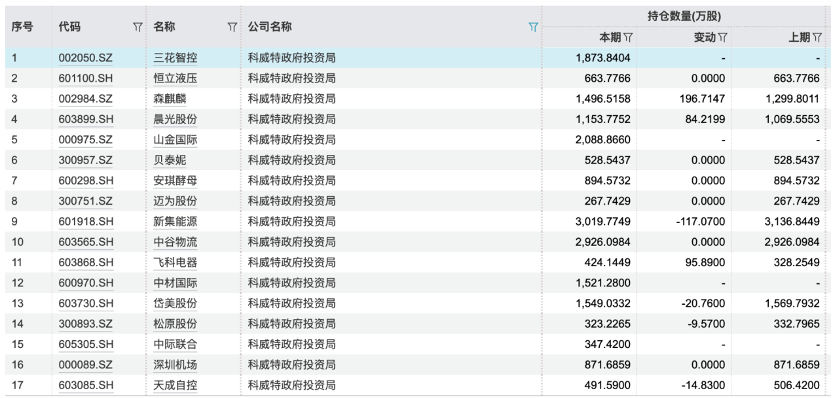Click the 深圳机场 stock name
Screen dimensions: 832x398
175,365
